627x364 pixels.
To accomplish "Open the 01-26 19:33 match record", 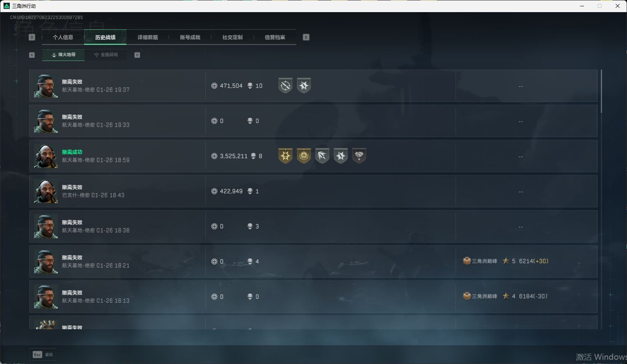I will [313, 121].
